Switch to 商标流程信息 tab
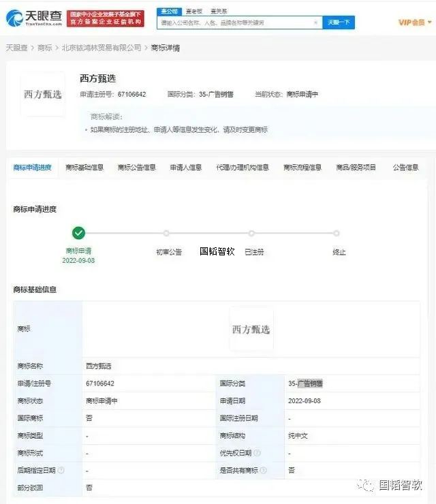Viewport: 436px width, 504px height. coord(302,168)
